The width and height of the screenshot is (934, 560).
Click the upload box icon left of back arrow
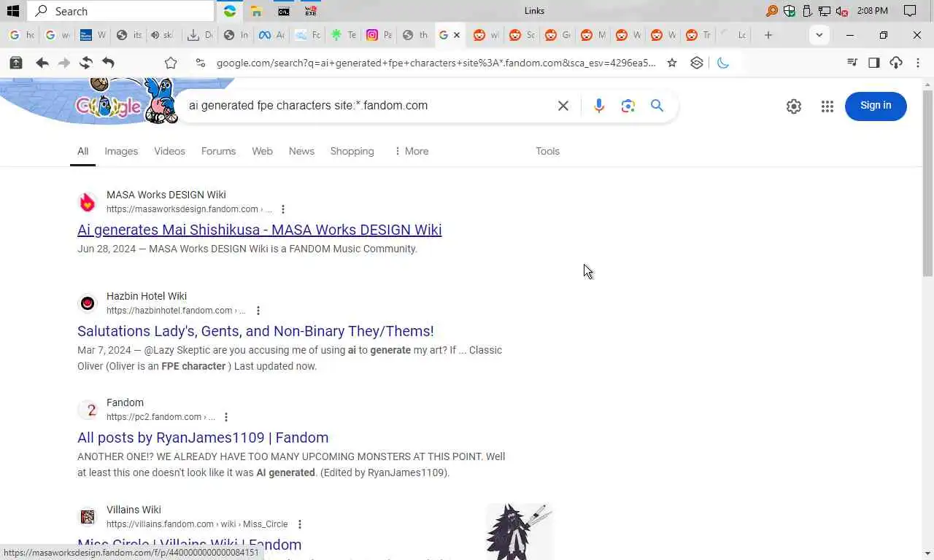point(16,63)
